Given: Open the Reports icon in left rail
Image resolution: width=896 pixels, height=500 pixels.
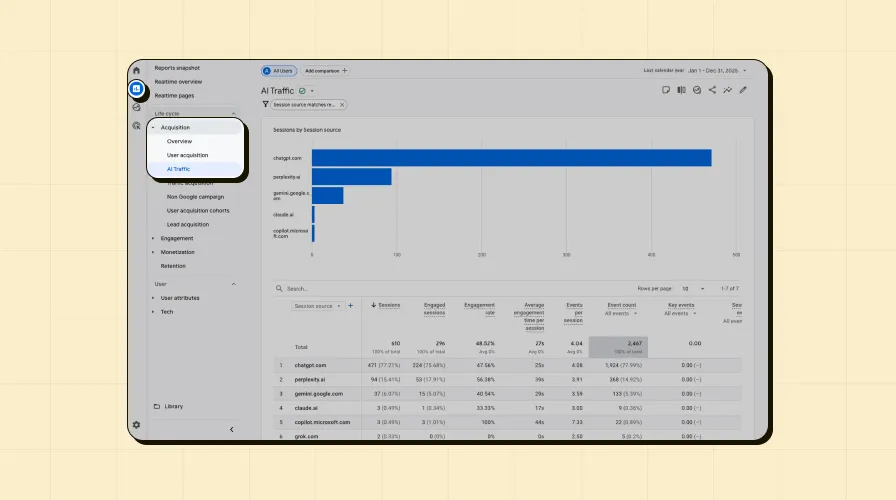Looking at the screenshot, I should 136,89.
